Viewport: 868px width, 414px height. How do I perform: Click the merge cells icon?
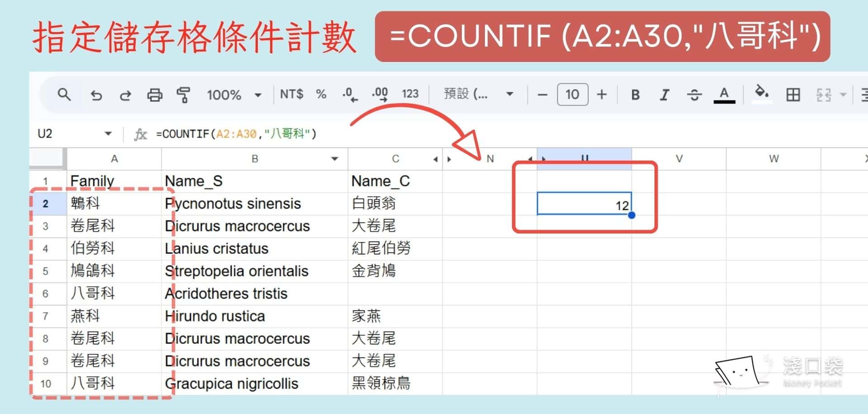click(824, 95)
